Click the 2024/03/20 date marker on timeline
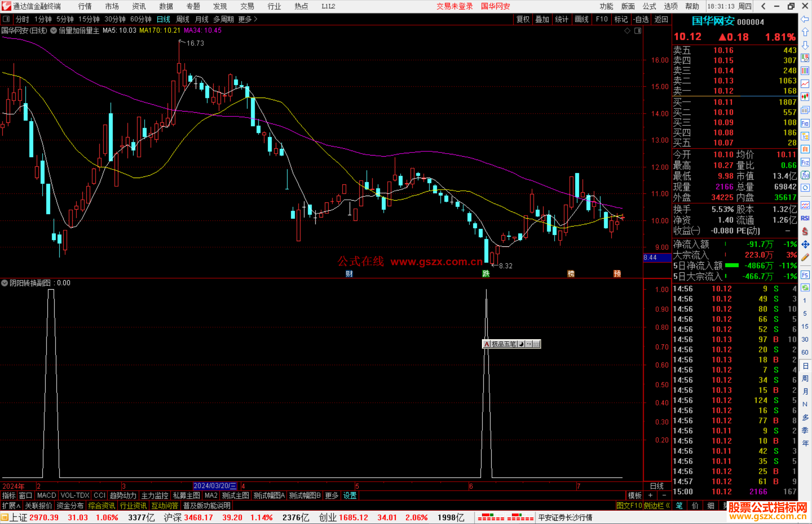 [215, 486]
